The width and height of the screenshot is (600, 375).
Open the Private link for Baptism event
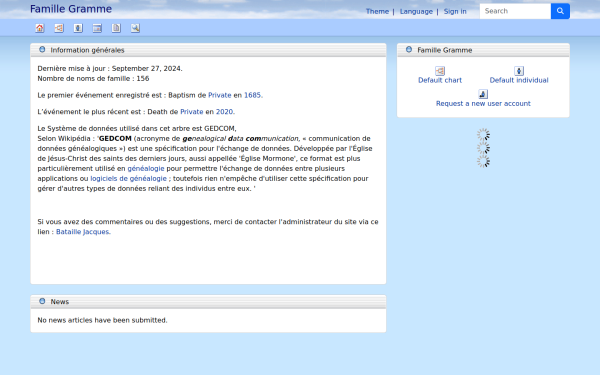coord(220,95)
